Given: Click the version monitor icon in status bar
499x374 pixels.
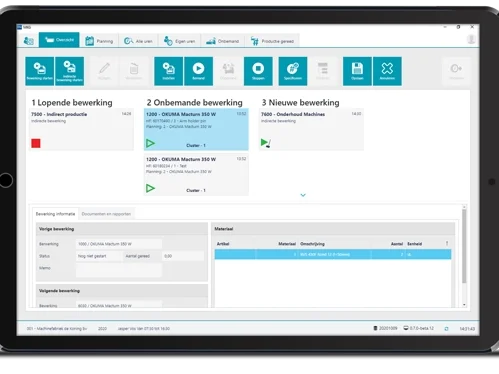Looking at the screenshot, I should point(406,328).
